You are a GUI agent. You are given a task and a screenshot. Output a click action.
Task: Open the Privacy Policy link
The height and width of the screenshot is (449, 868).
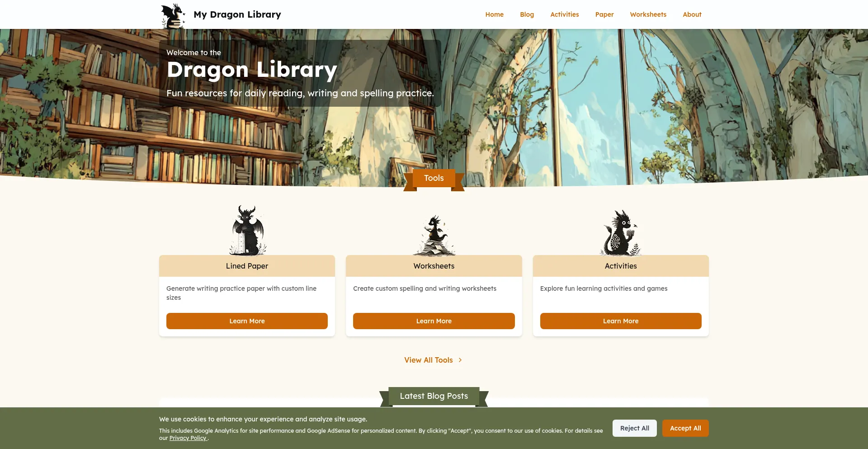188,438
